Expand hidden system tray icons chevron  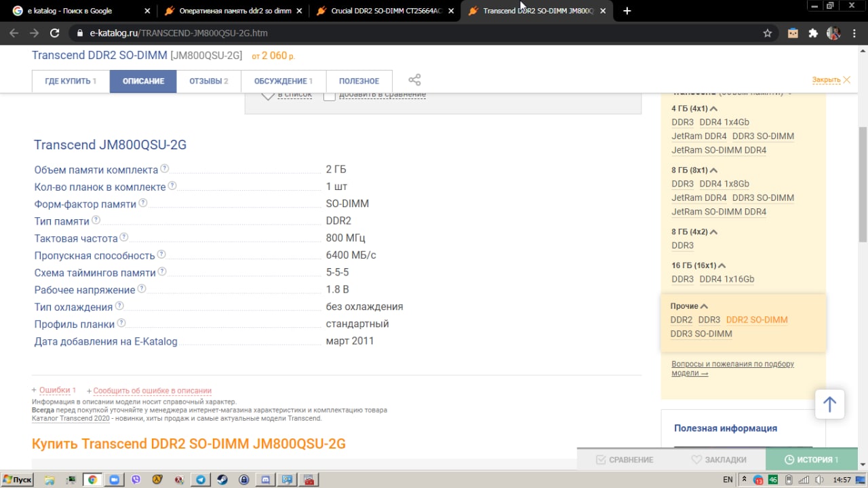[x=744, y=480]
